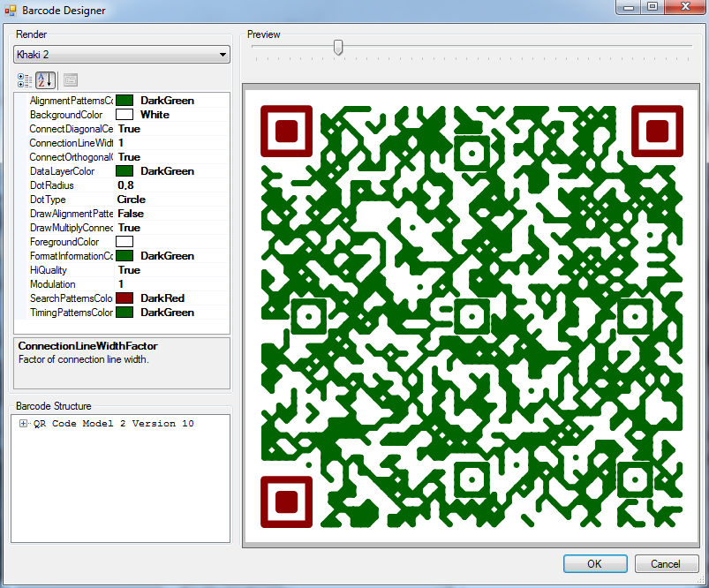
Task: Select the DotType property name
Action: click(x=48, y=200)
